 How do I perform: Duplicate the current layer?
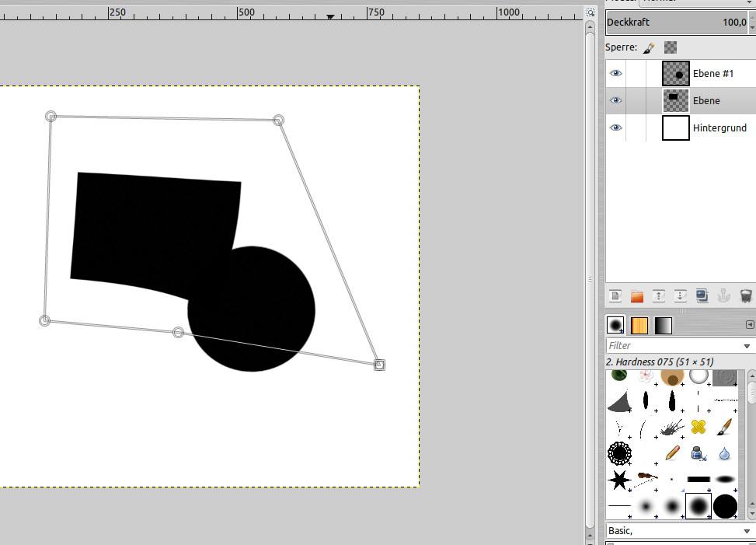point(702,295)
